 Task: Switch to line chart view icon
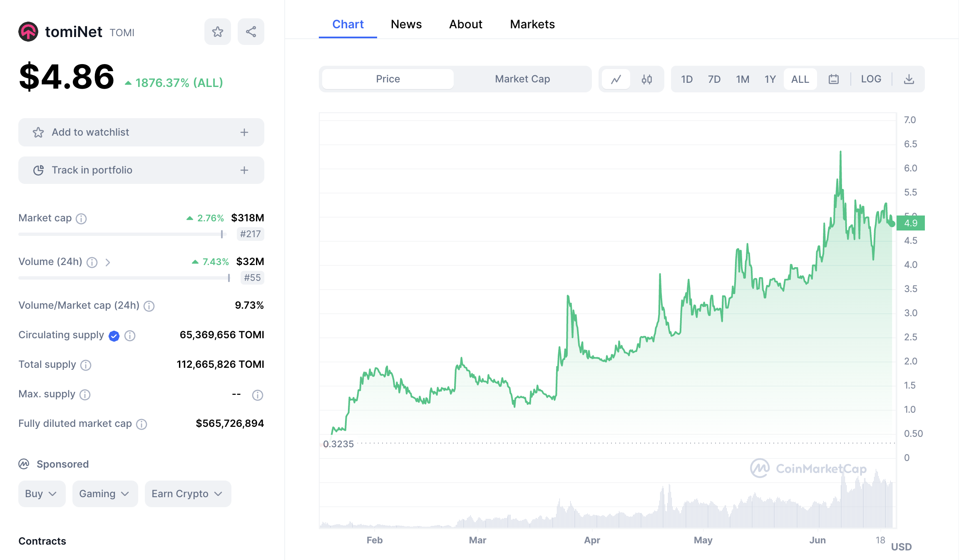(616, 79)
